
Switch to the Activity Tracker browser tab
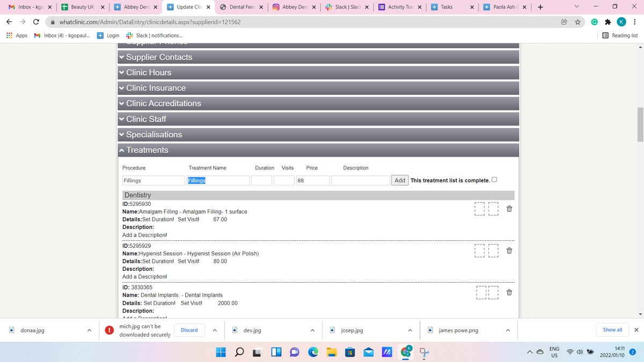[x=400, y=7]
